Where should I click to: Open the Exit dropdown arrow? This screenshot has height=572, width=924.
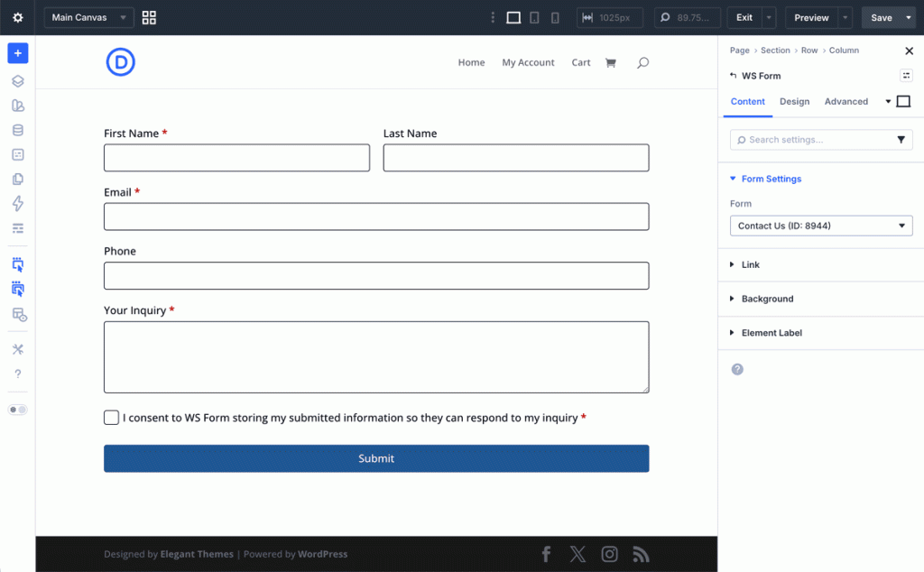coord(769,18)
